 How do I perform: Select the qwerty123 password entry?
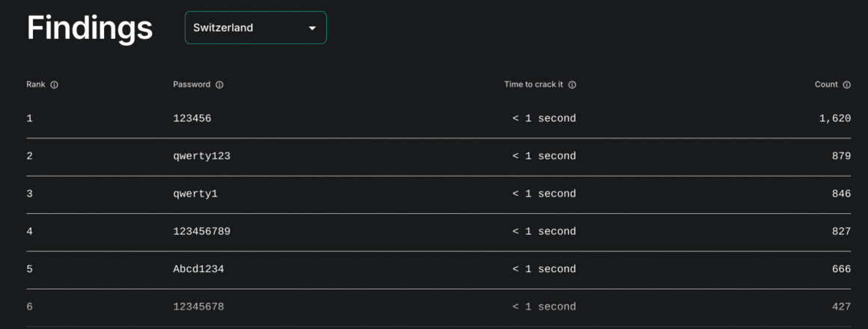click(201, 156)
